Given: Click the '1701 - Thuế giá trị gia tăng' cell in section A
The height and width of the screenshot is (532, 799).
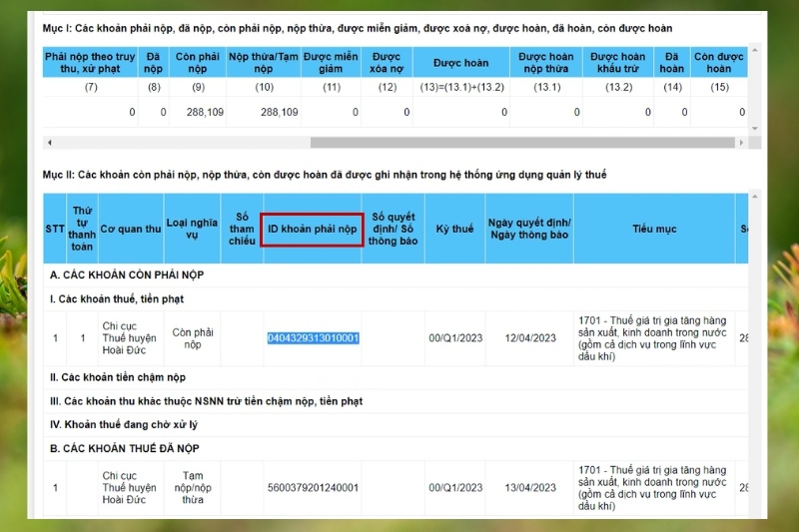Looking at the screenshot, I should (654, 338).
